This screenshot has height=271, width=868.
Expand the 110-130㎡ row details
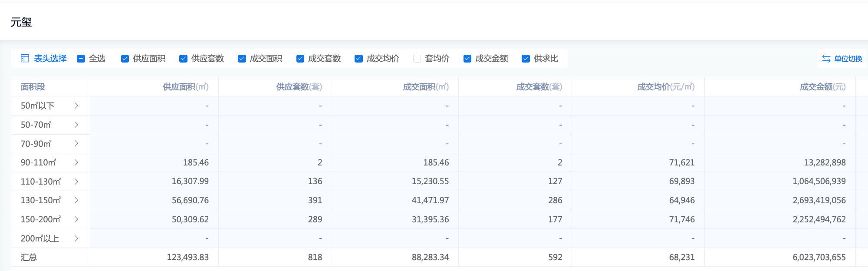coord(76,182)
